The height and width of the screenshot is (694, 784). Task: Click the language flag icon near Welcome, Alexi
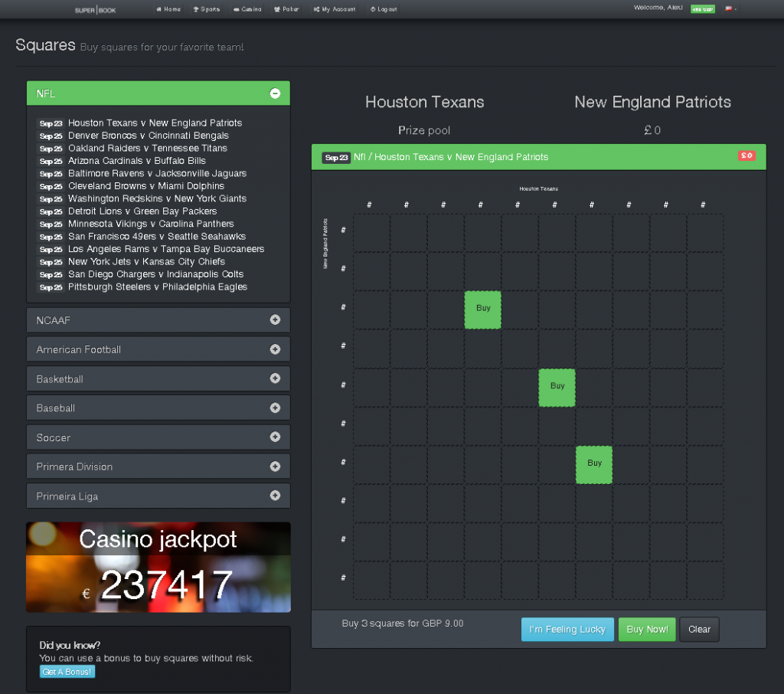point(728,9)
